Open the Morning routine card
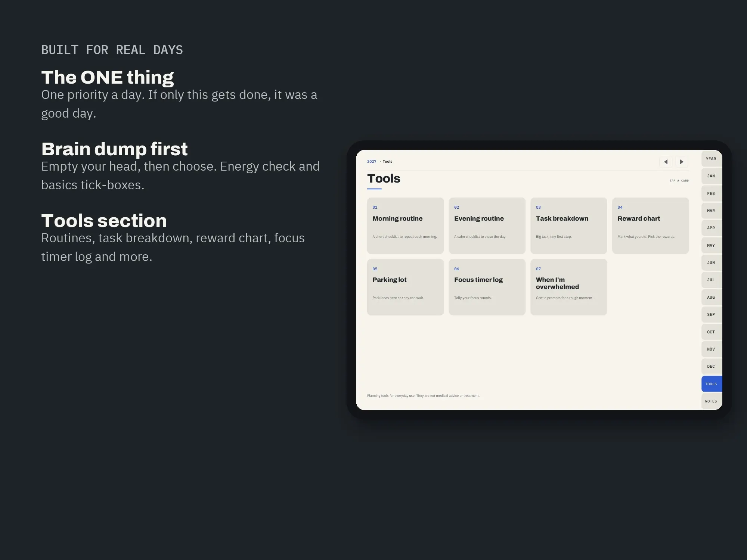 click(405, 225)
